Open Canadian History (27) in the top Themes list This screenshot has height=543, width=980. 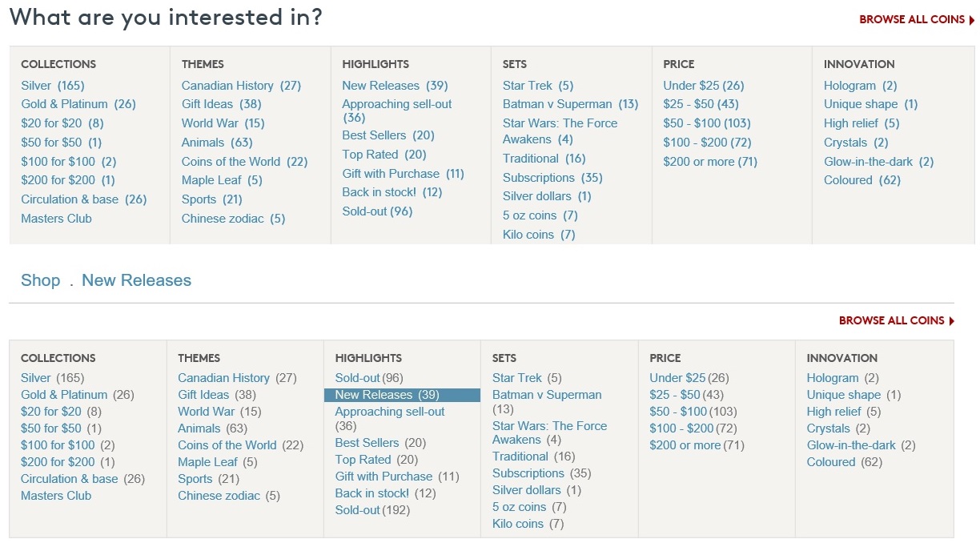click(241, 86)
